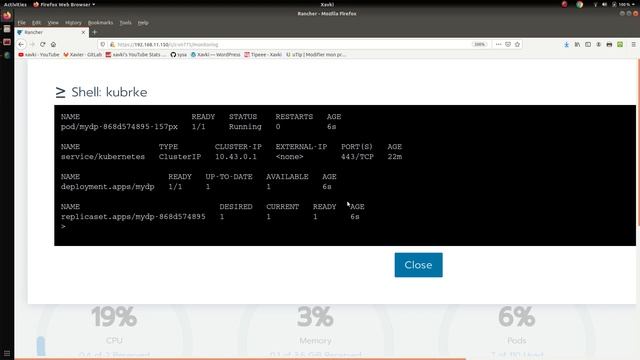Close the kubrke shell dialog
640x360 pixels.
418,265
